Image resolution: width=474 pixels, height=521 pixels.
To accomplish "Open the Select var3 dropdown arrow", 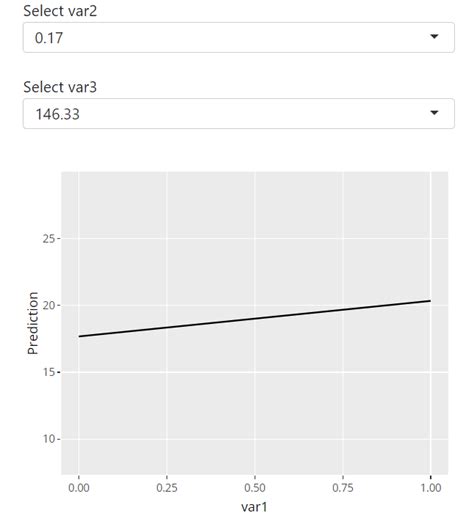I will pos(434,113).
